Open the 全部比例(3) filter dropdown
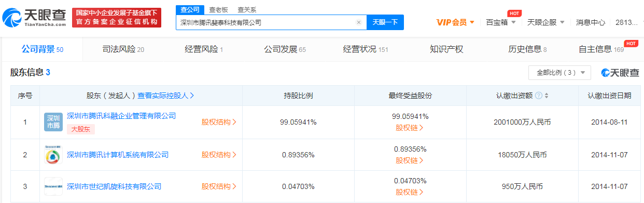Screen dimensions: 644x203 (x=559, y=73)
